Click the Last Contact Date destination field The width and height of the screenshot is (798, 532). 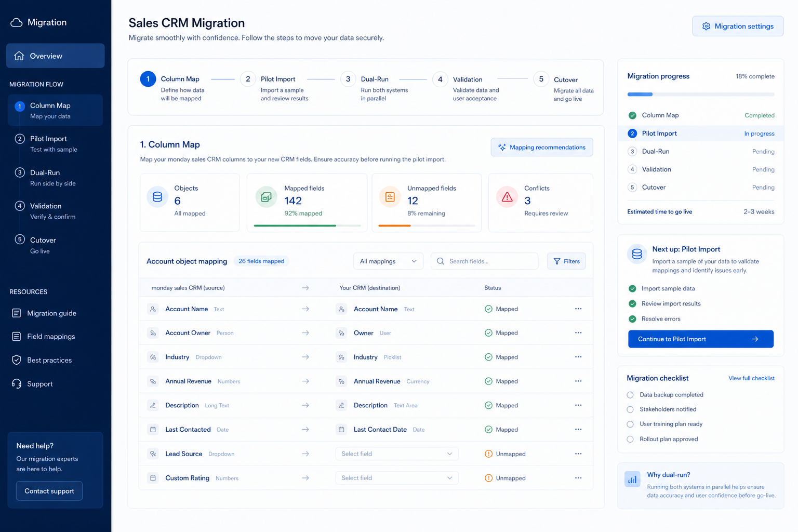[x=380, y=430]
